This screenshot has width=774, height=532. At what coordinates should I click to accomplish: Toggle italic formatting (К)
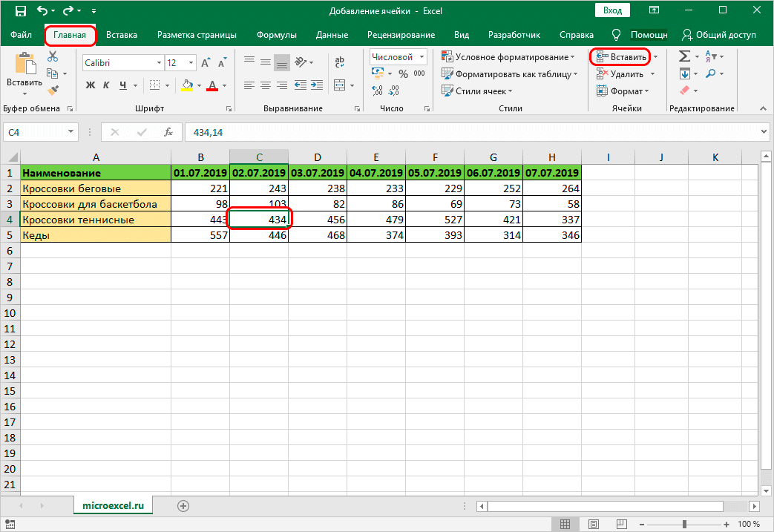coord(108,85)
